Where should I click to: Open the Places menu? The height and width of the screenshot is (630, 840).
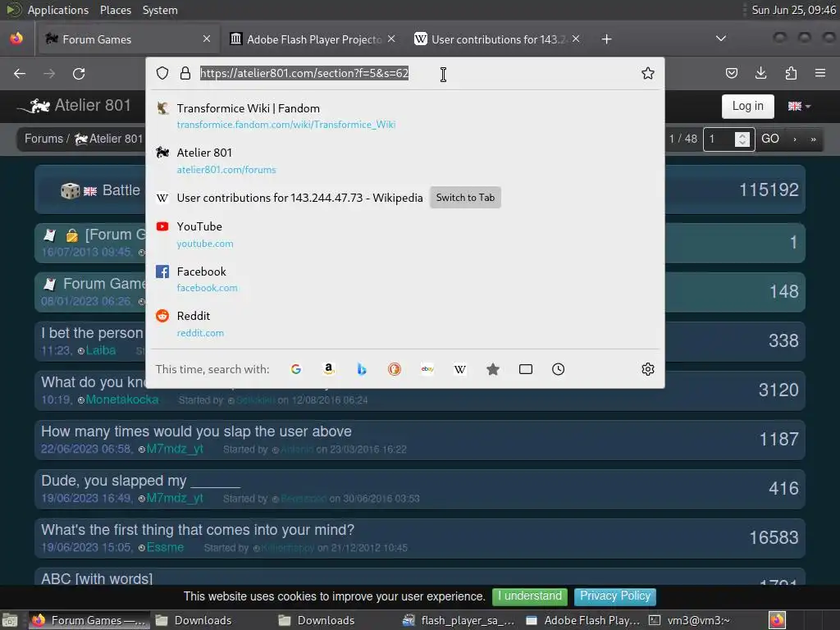(116, 10)
